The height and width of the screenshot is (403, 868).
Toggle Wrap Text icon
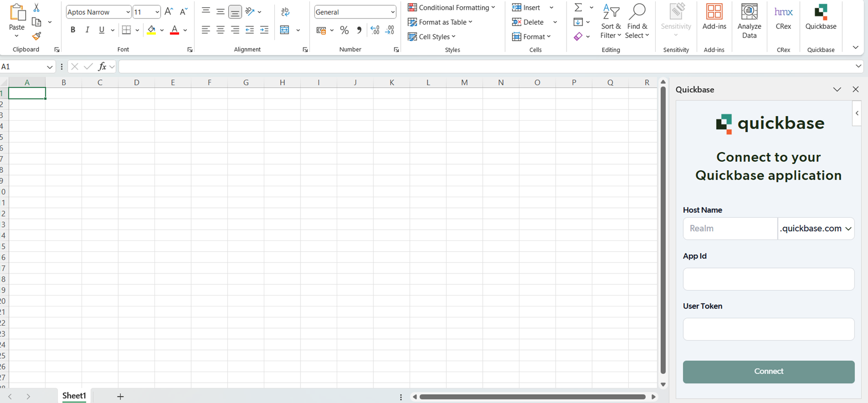click(285, 11)
